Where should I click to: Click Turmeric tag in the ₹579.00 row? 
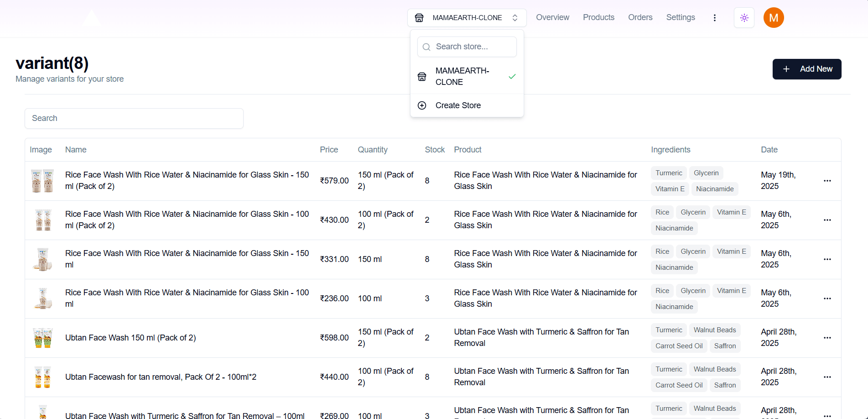click(669, 173)
